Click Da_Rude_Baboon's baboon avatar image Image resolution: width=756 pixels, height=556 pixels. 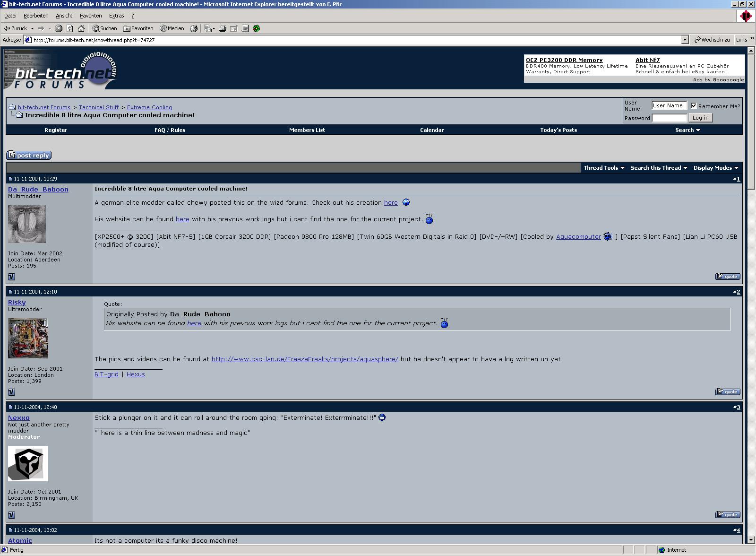coord(27,224)
